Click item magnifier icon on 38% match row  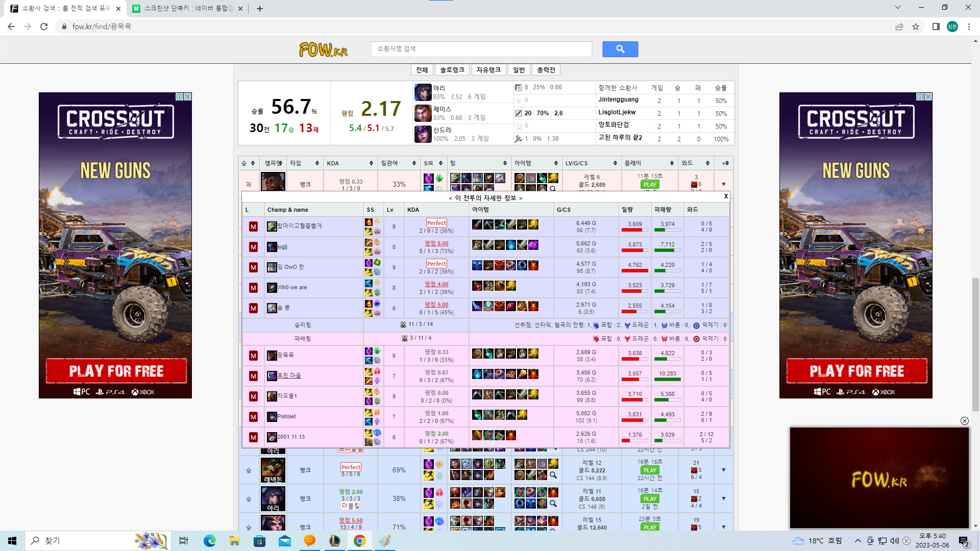click(553, 504)
